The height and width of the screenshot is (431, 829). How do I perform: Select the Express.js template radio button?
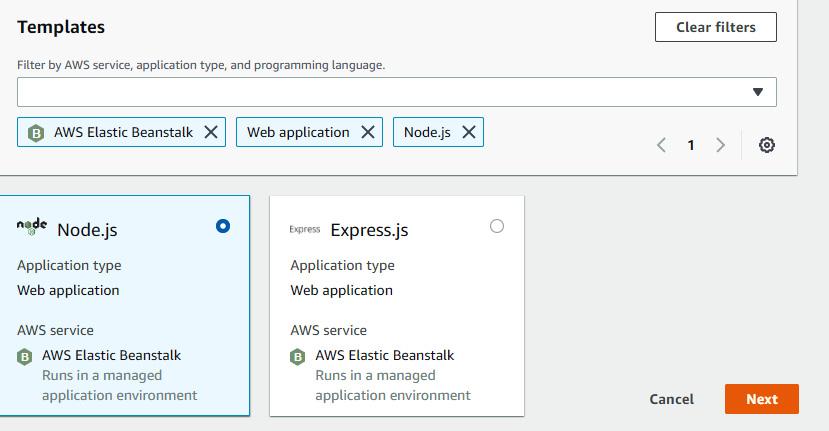click(x=497, y=226)
